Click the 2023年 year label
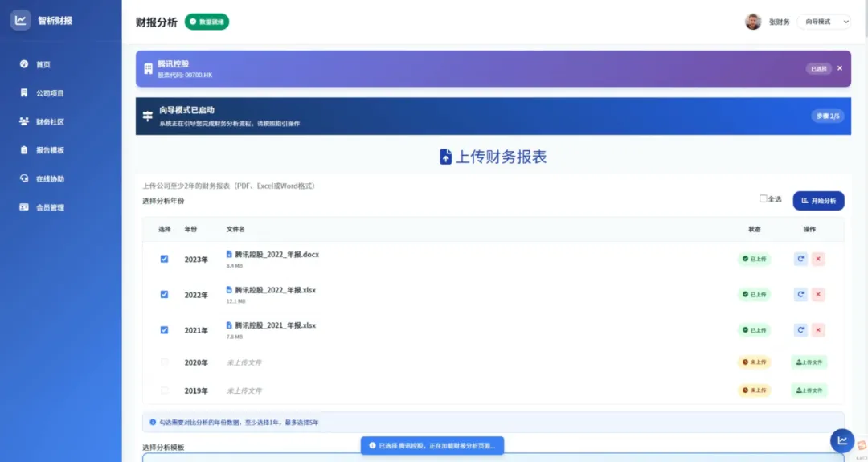Image resolution: width=868 pixels, height=462 pixels. (196, 260)
